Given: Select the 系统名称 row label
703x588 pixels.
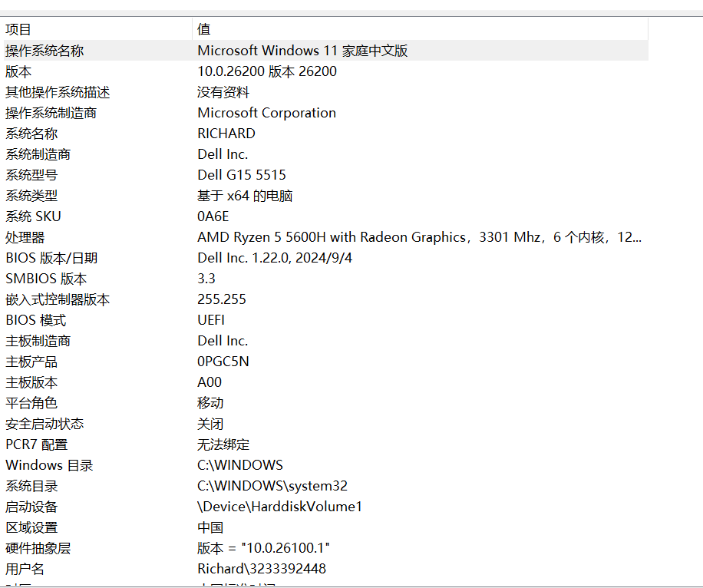Looking at the screenshot, I should point(31,134).
